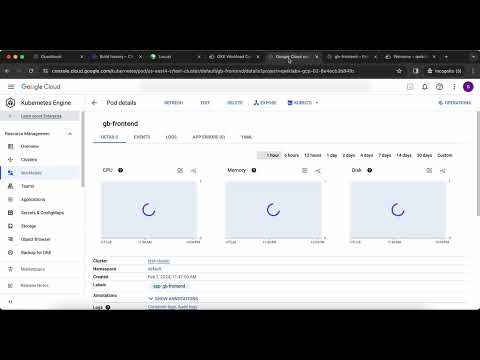
Task: Open the Cloud Shell terminal icon
Action: pyautogui.click(x=410, y=87)
